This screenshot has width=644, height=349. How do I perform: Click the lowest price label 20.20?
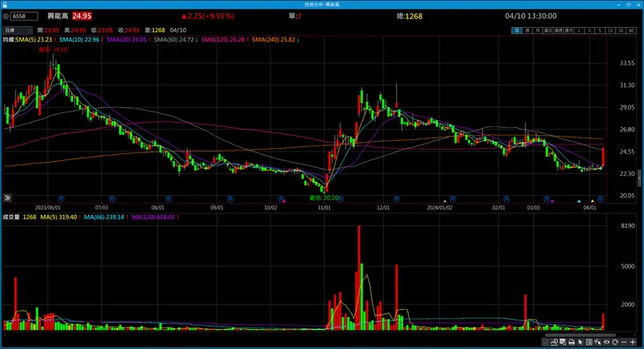pos(324,198)
